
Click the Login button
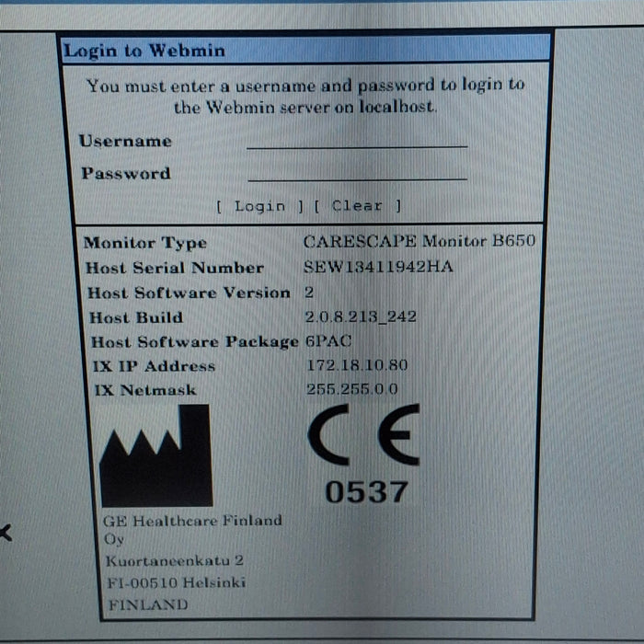(259, 206)
